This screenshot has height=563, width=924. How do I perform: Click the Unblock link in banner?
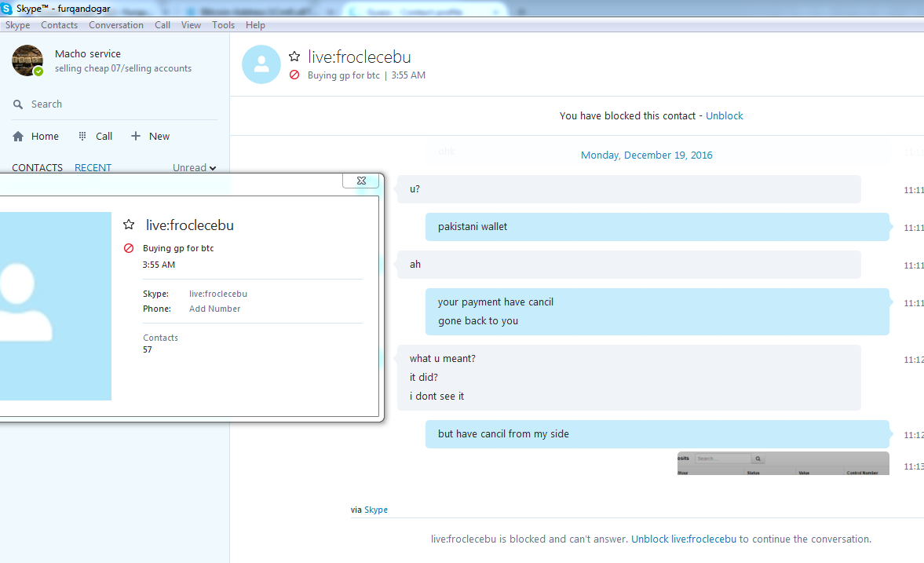725,116
